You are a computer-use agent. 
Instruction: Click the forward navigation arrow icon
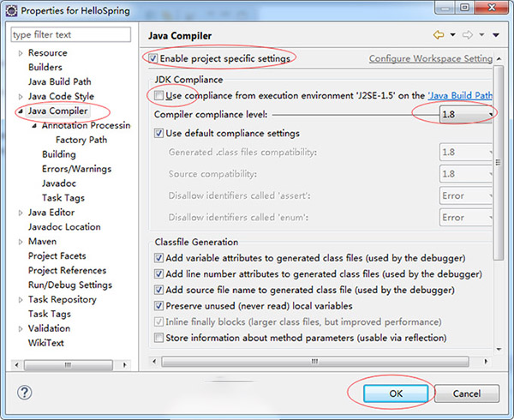click(x=469, y=36)
